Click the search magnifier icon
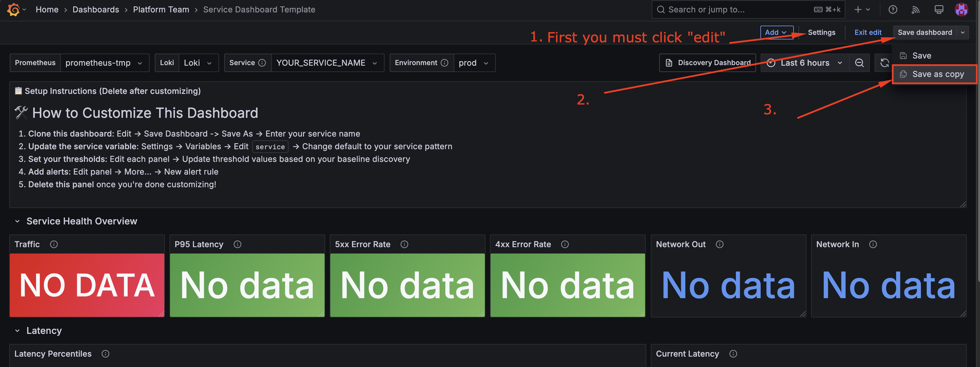 (661, 10)
